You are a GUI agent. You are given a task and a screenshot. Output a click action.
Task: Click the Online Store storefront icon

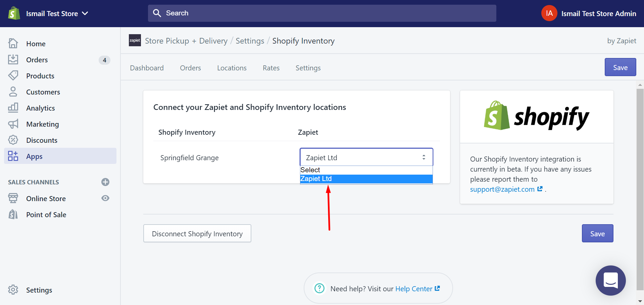coord(13,198)
